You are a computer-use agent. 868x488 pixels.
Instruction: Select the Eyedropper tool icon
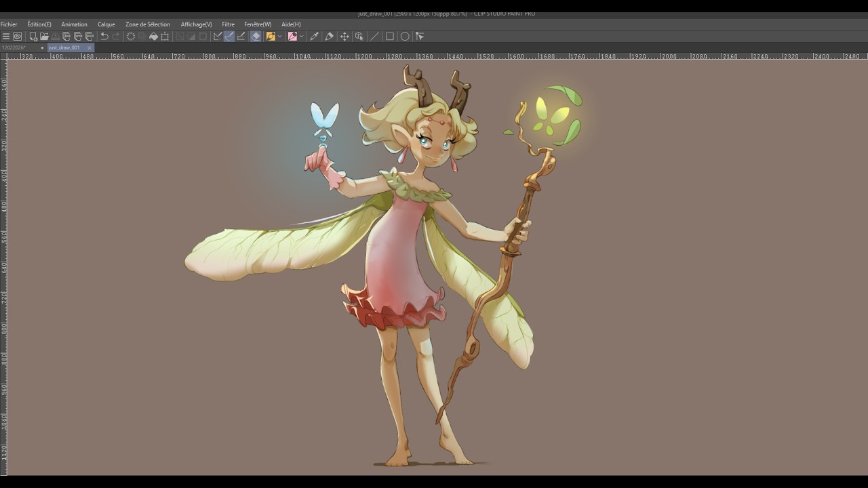tap(314, 37)
